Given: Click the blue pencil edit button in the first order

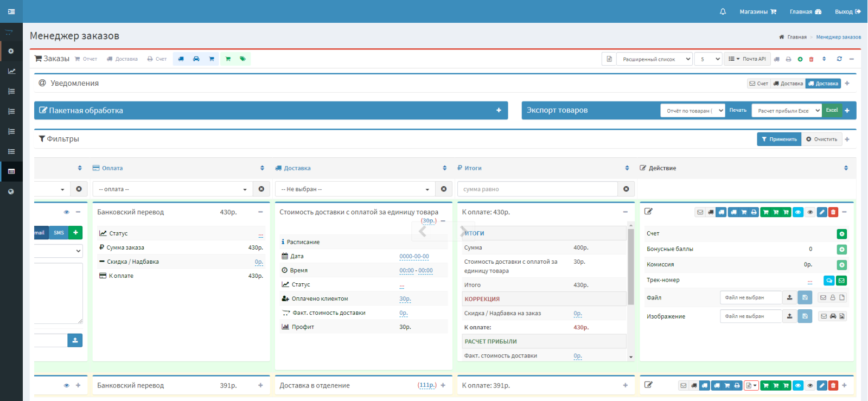Looking at the screenshot, I should point(822,212).
